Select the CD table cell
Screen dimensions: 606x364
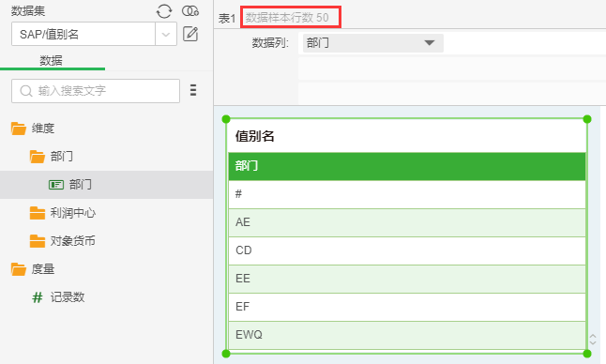(x=407, y=250)
